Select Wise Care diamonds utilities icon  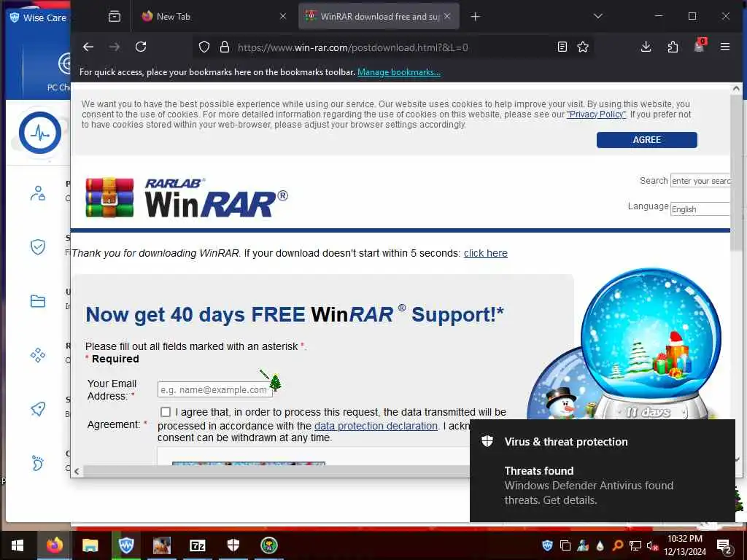(38, 355)
